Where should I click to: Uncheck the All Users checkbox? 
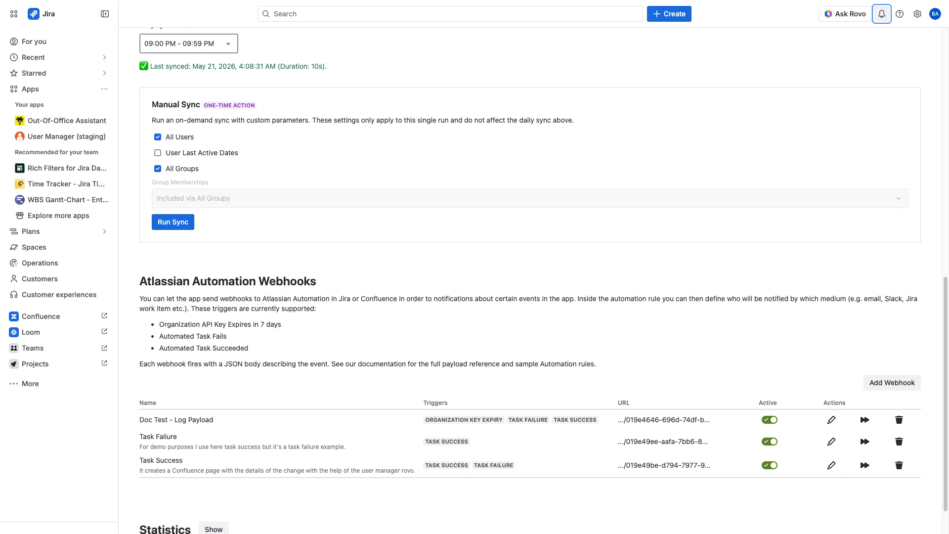tap(157, 137)
